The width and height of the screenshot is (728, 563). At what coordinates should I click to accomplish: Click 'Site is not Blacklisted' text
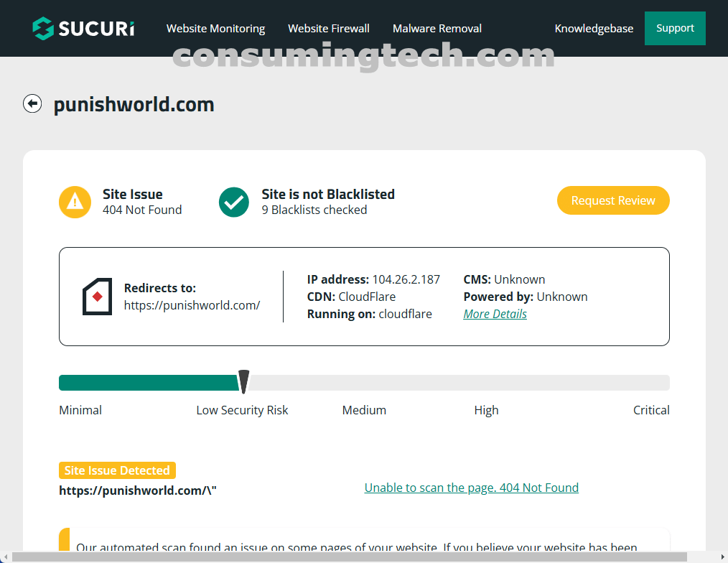[x=328, y=194]
